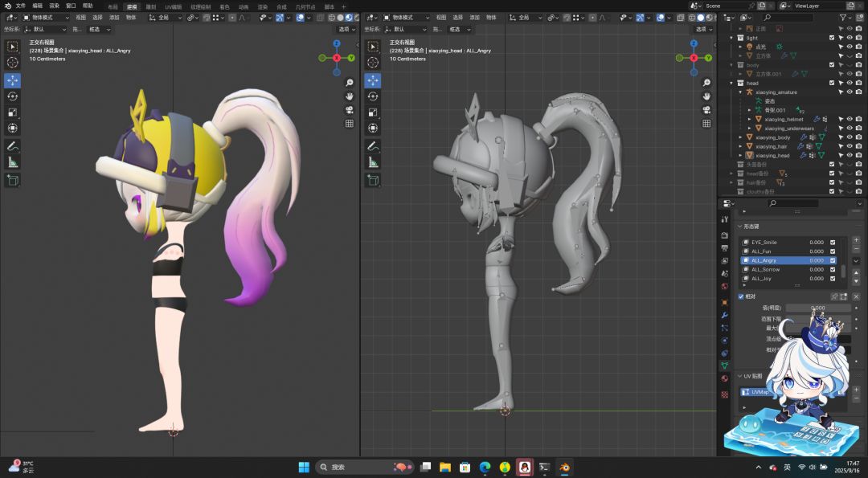Disable the 相对 relative checkbox

point(741,296)
